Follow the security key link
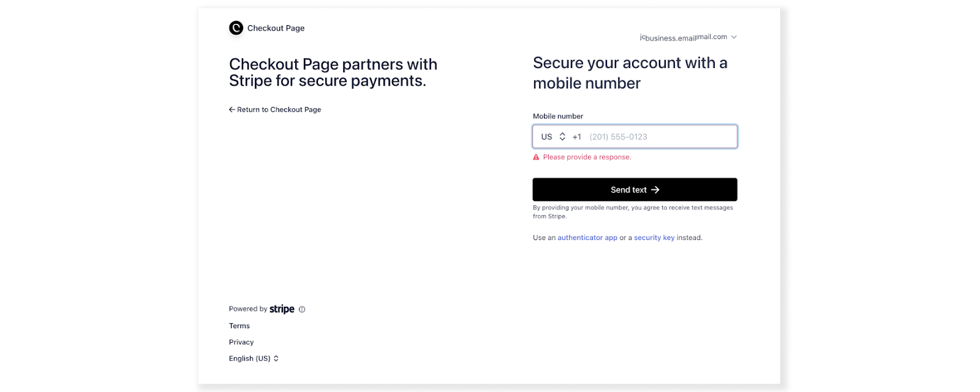Viewport: 980px width, 392px height. click(654, 238)
